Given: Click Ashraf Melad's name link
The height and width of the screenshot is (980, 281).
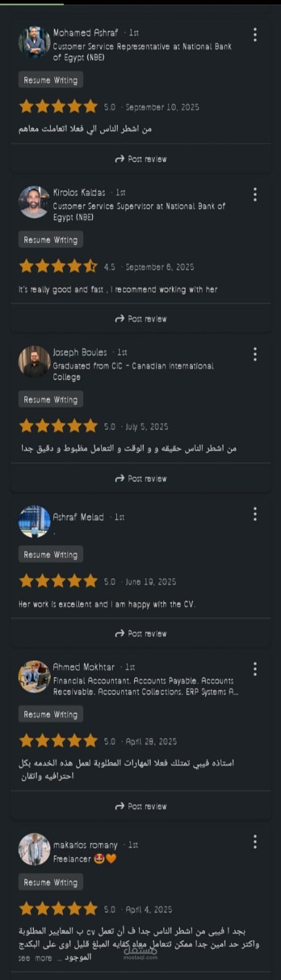Looking at the screenshot, I should (78, 517).
